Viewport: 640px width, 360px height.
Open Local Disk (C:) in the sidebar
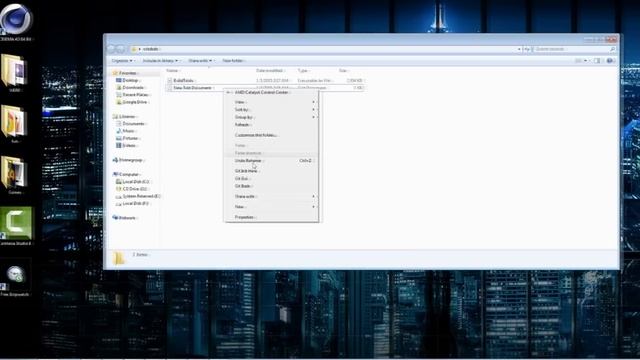pos(133,182)
